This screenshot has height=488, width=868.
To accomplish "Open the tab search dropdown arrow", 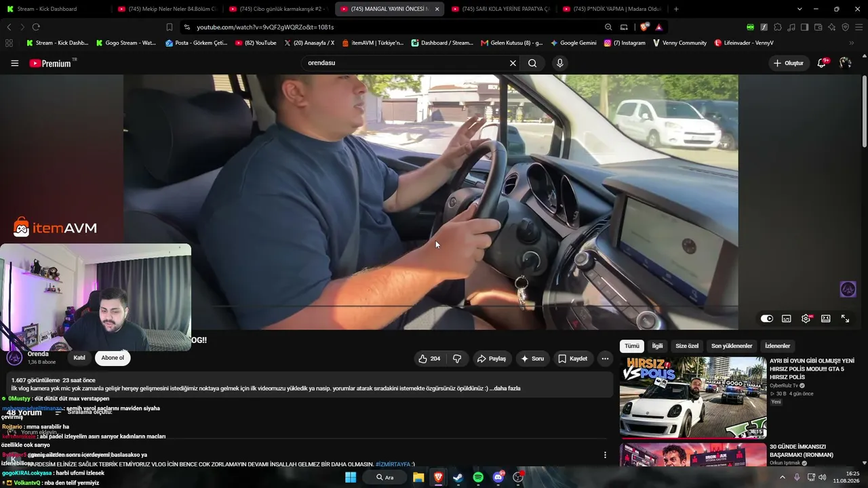I will pos(800,9).
